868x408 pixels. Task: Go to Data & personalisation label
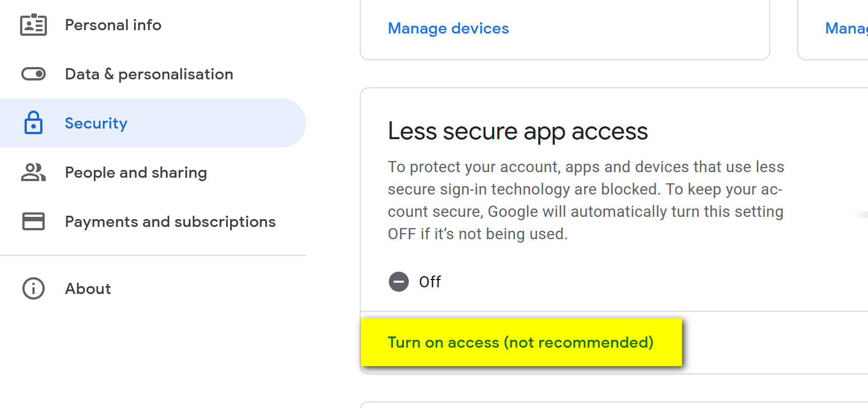[x=149, y=74]
